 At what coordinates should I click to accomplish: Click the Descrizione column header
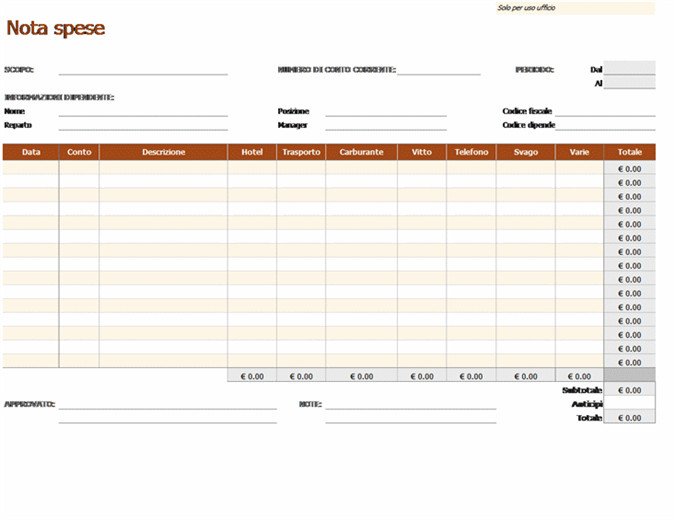[x=163, y=152]
